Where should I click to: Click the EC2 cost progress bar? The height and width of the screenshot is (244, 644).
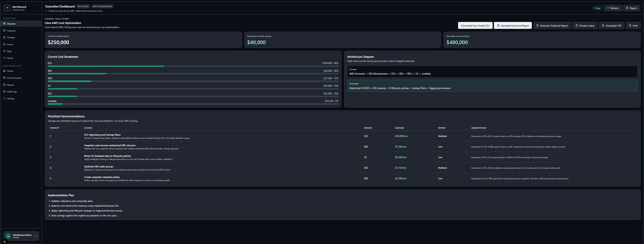coord(193,66)
